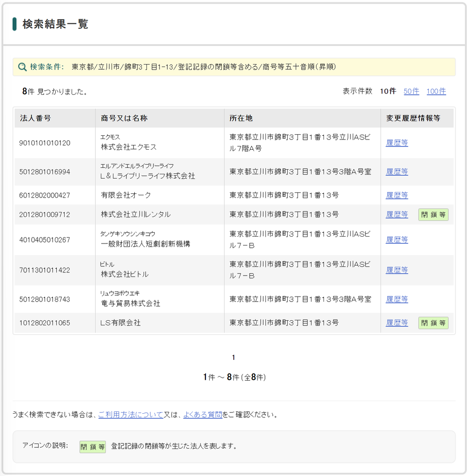
Task: Open 履歴等 for 有限会社オーク
Action: pos(397,195)
